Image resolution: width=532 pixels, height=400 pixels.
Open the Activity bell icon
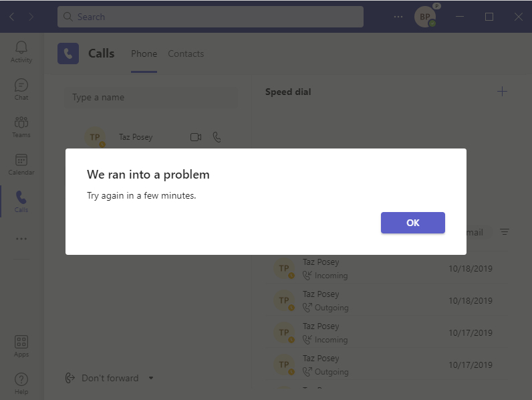[x=21, y=52]
